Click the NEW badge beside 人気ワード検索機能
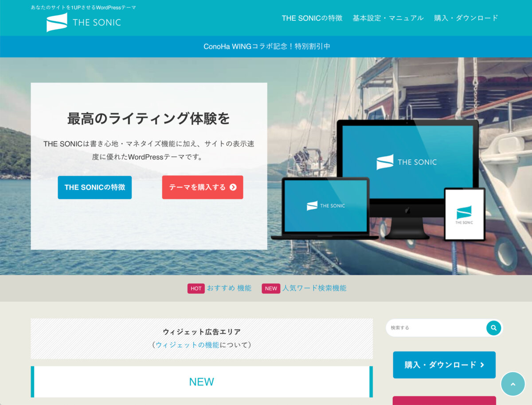The height and width of the screenshot is (405, 532). [x=271, y=288]
